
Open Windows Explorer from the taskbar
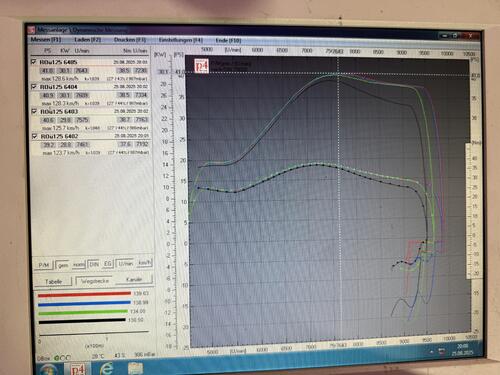(135, 368)
